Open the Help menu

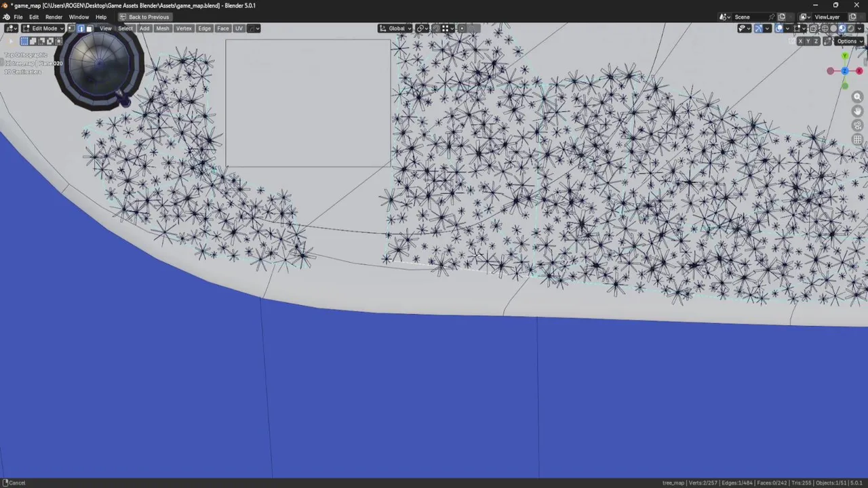pos(101,17)
